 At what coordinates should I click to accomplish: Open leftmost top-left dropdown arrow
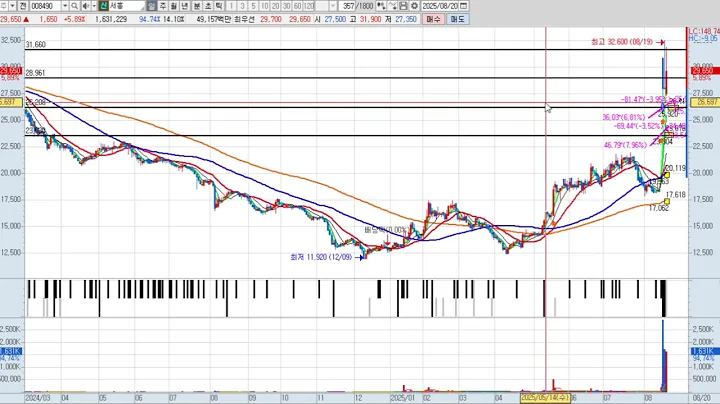pos(12,6)
